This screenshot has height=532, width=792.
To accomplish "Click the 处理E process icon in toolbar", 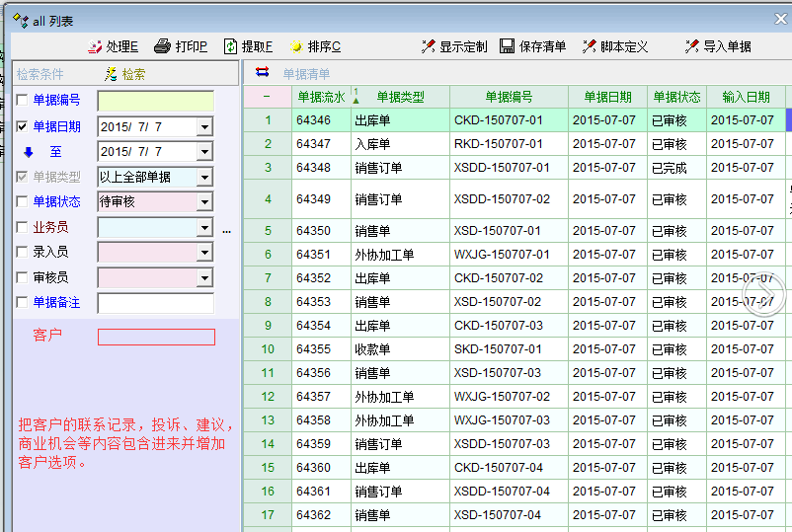I will [96, 46].
